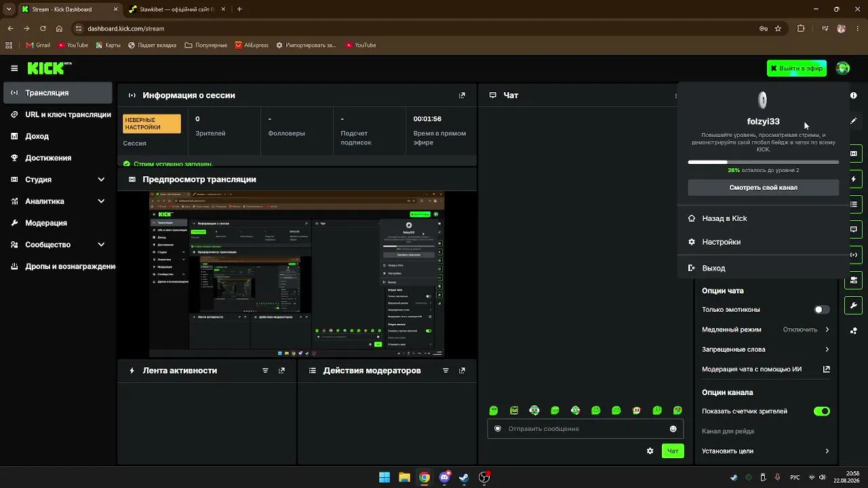This screenshot has width=868, height=488.
Task: Insert the first green emote in chat
Action: point(494,411)
